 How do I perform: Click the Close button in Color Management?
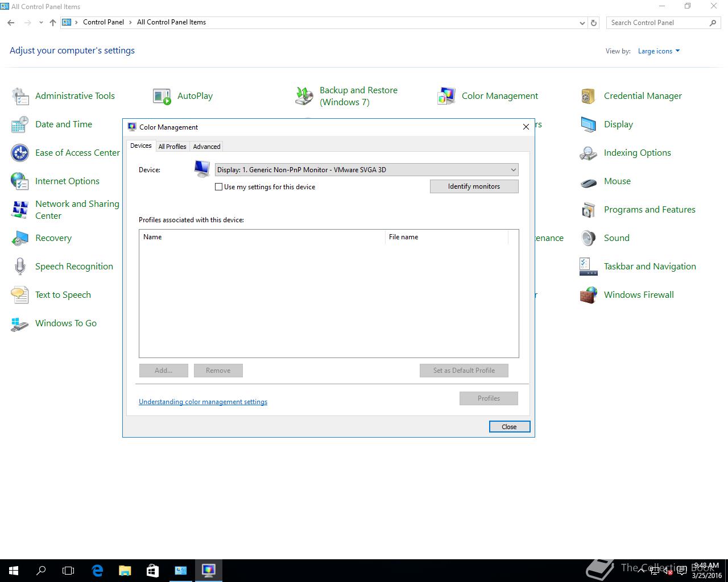point(510,427)
